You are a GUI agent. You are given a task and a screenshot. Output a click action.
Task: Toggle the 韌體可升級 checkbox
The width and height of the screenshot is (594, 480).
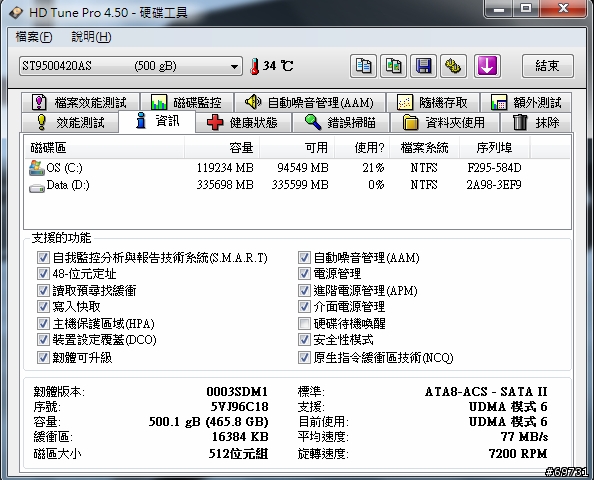pos(43,357)
